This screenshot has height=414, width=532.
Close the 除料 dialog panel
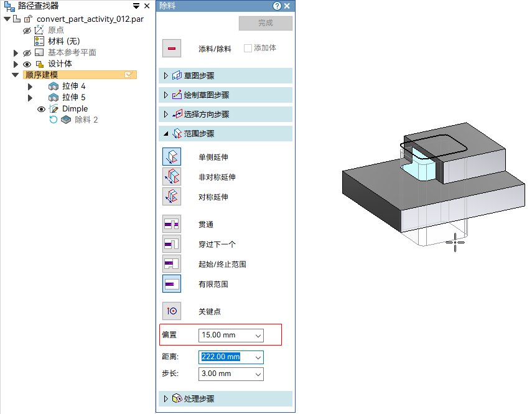[287, 6]
